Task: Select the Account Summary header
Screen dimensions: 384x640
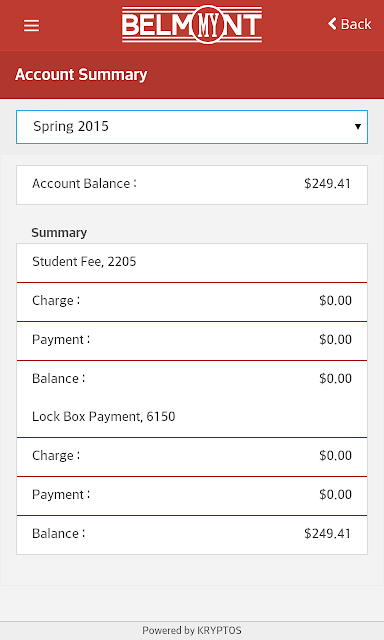Action: pos(81,75)
